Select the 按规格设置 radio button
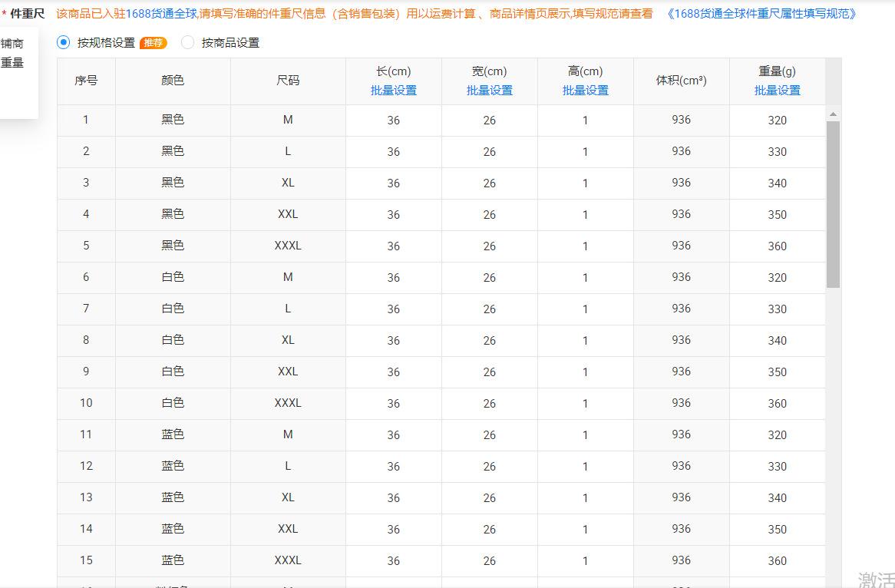Viewport: 895px width, 588px height. click(64, 43)
